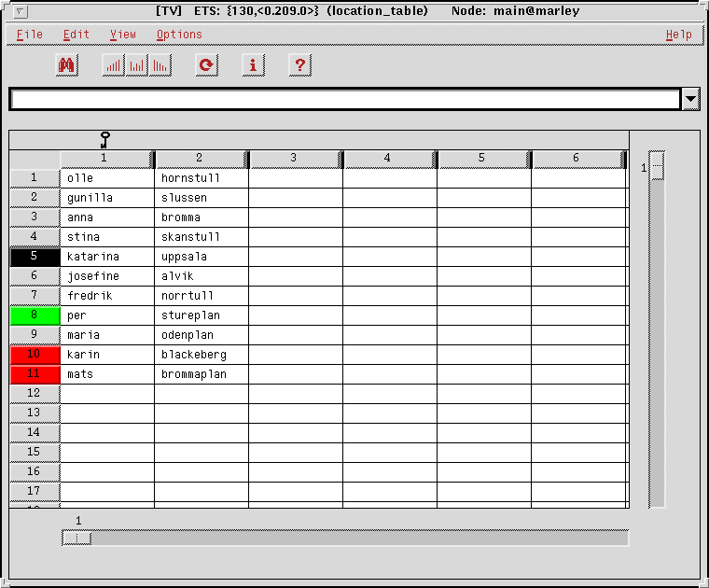This screenshot has width=709, height=588.
Task: Click inside the empty edit text field
Action: [x=345, y=99]
